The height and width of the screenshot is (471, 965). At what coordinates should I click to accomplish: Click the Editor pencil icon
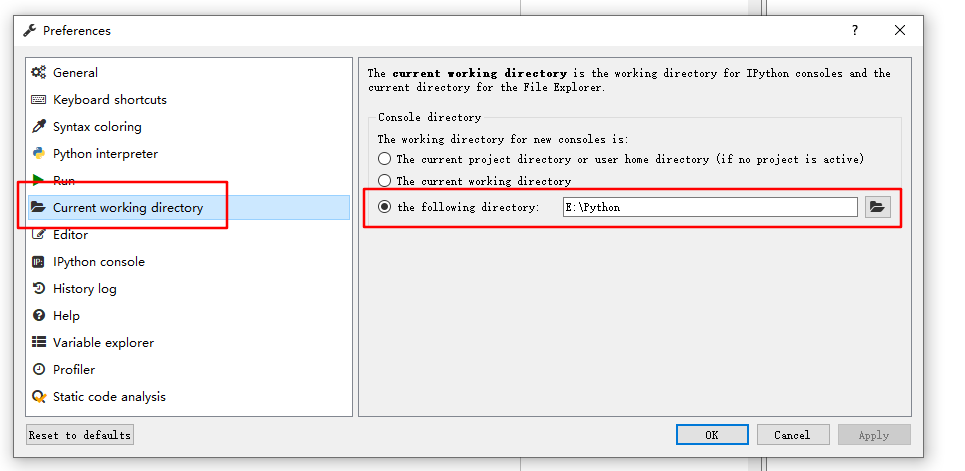[39, 235]
